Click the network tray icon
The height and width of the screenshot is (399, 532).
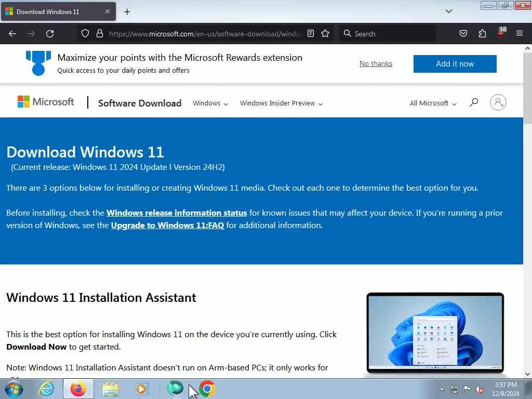point(454,389)
